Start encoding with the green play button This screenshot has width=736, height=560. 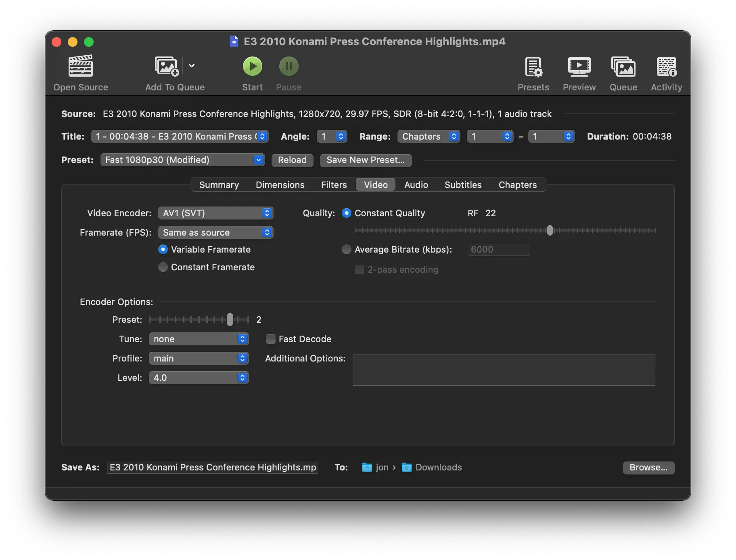pos(253,66)
